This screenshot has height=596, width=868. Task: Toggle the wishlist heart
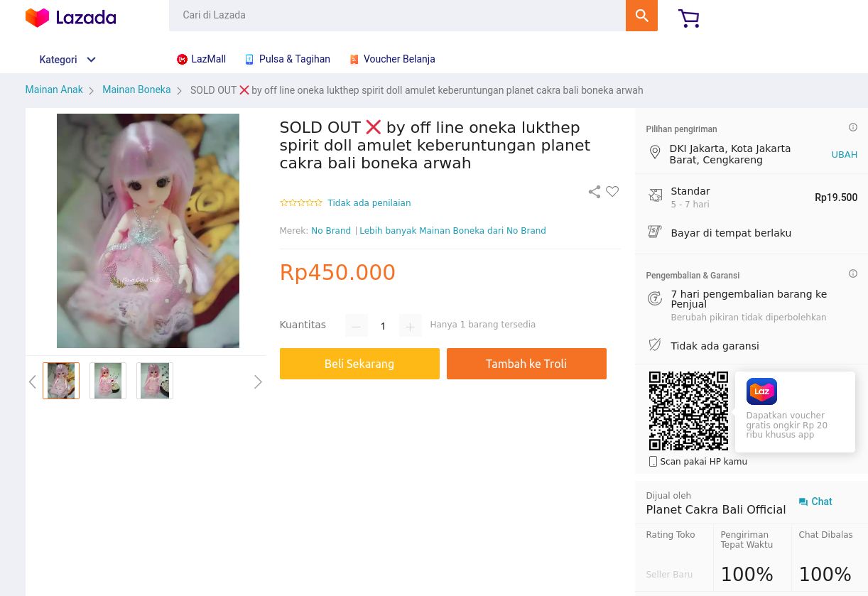coord(612,191)
